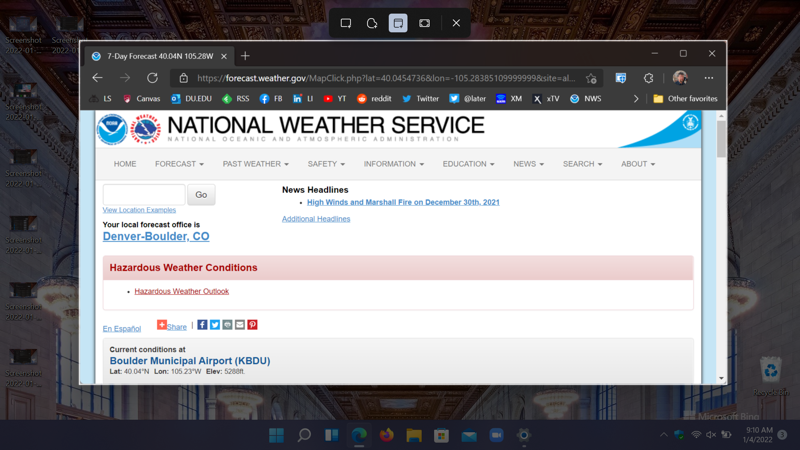The image size is (800, 450).
Task: Expand the EDUCATION dropdown menu
Action: (x=468, y=164)
